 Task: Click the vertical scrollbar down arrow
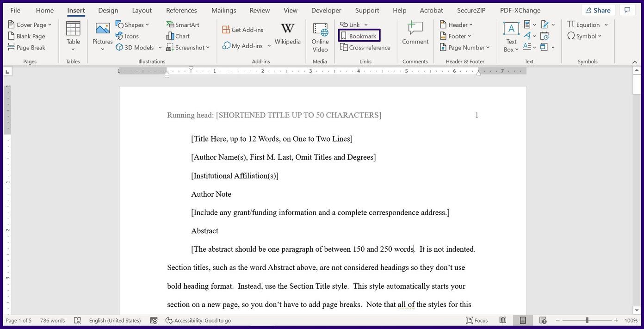(637, 310)
